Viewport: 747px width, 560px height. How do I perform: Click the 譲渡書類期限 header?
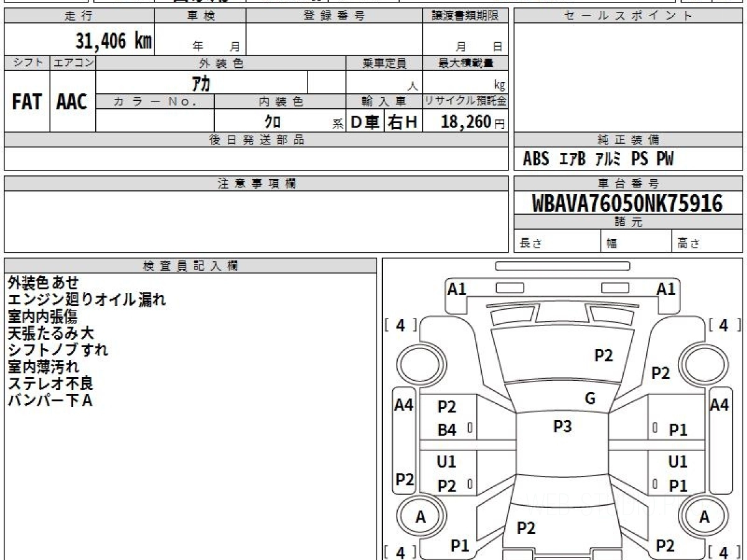[466, 16]
